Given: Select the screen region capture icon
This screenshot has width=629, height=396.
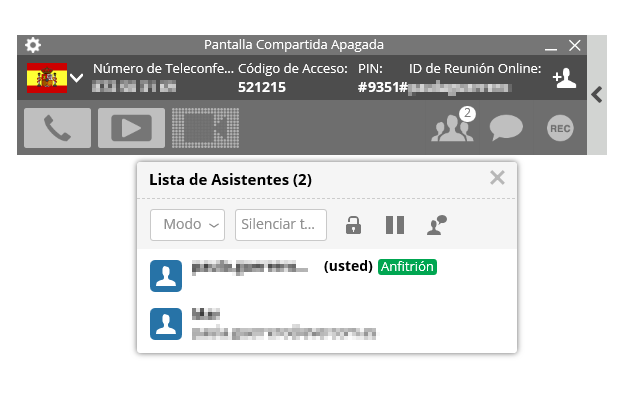Looking at the screenshot, I should [205, 128].
